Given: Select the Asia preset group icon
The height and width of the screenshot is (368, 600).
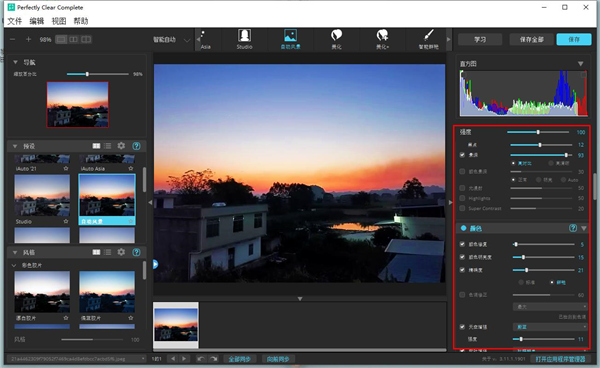Looking at the screenshot, I should coord(205,40).
